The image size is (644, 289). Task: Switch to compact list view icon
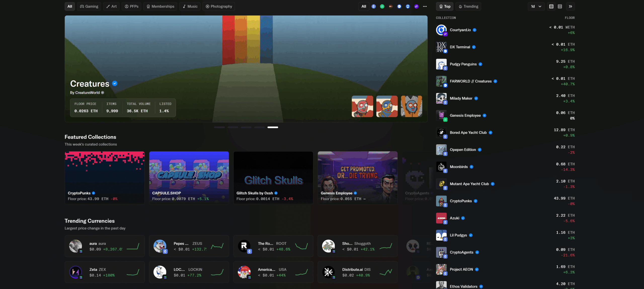click(x=560, y=6)
